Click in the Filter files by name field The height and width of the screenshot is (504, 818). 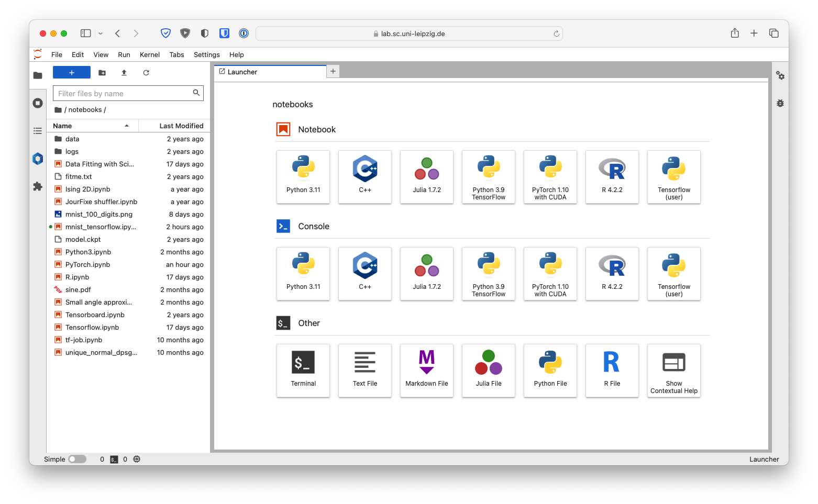[128, 93]
